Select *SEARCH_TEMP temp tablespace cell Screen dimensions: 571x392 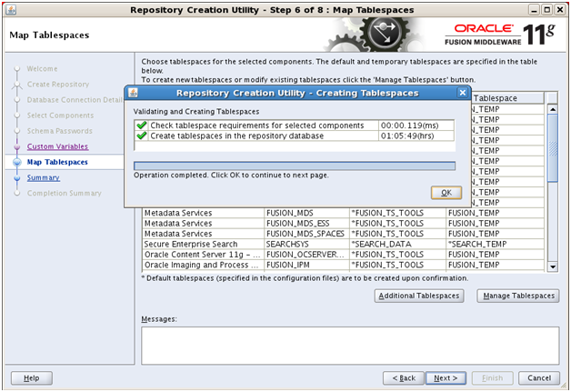point(495,244)
